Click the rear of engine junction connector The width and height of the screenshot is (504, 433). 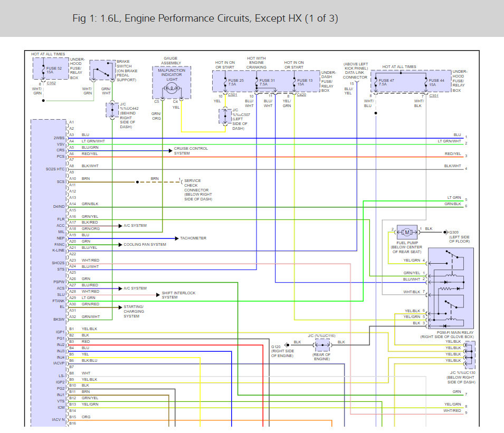click(x=322, y=345)
